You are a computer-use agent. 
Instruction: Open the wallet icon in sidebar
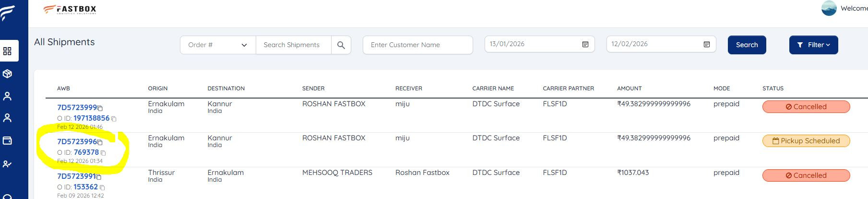[7, 141]
